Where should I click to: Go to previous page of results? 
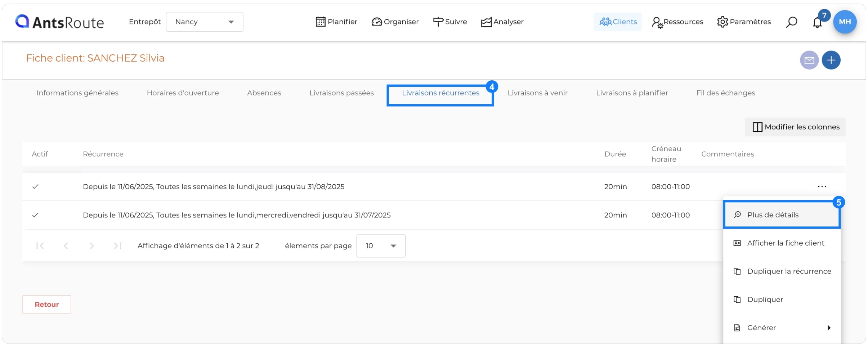[66, 246]
